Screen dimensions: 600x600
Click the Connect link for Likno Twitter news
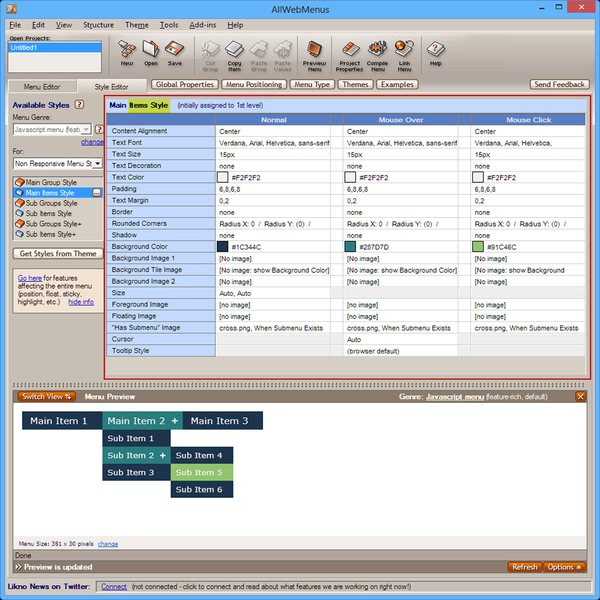[x=114, y=587]
